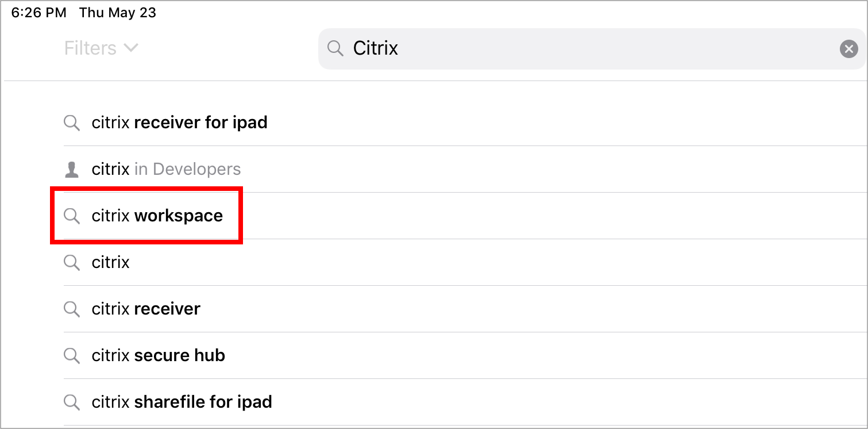Click the magnifier icon beside "citrix sharefile for ipad"

[72, 402]
